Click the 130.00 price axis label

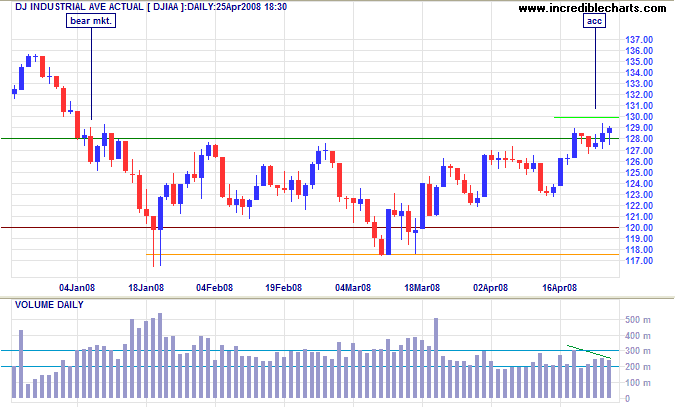tap(639, 117)
